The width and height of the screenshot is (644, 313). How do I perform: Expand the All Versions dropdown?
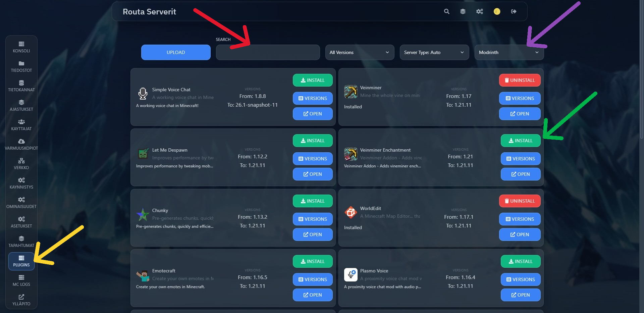tap(360, 52)
